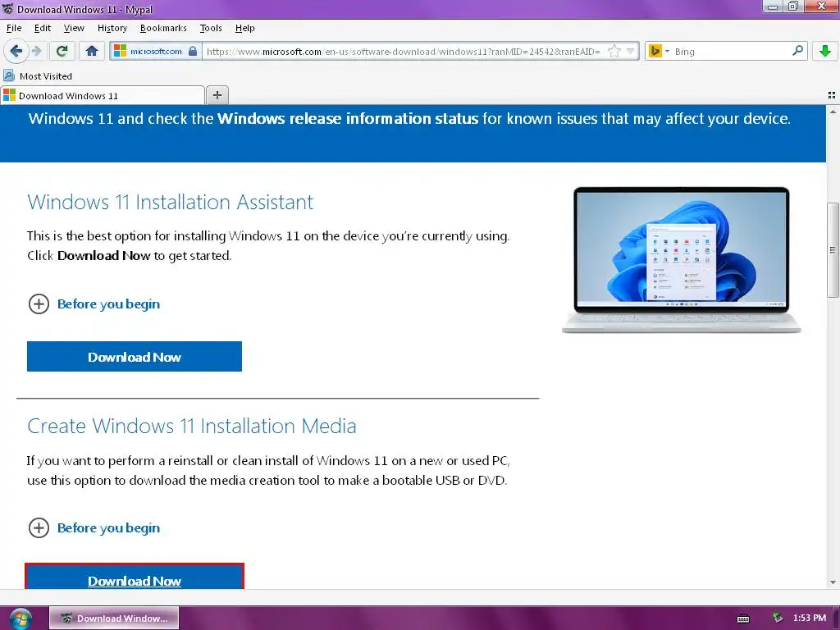Go to the Home page icon
This screenshot has height=630, width=840.
coord(92,52)
